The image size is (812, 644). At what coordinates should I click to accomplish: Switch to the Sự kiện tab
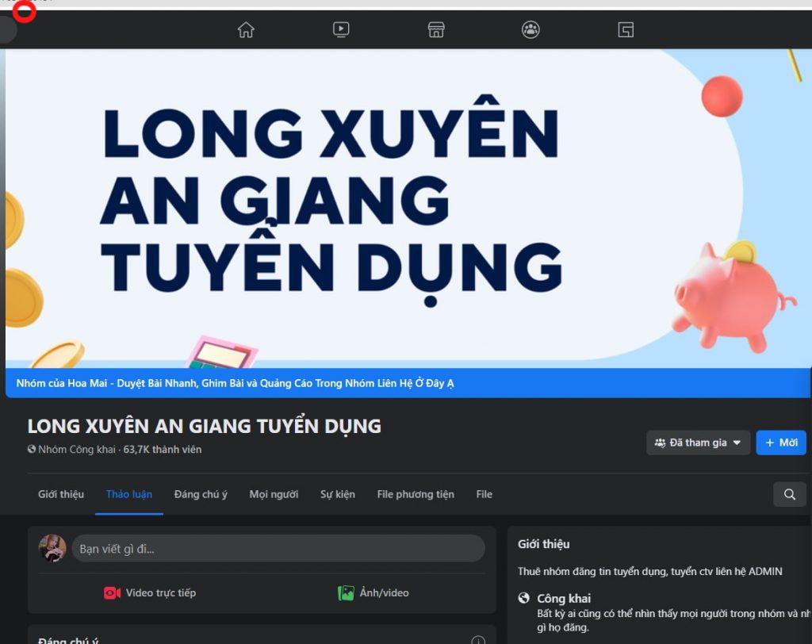click(338, 494)
